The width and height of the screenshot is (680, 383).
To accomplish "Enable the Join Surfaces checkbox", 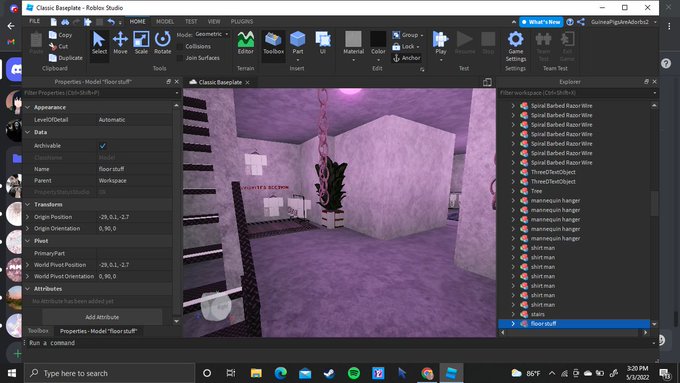I will pyautogui.click(x=180, y=58).
